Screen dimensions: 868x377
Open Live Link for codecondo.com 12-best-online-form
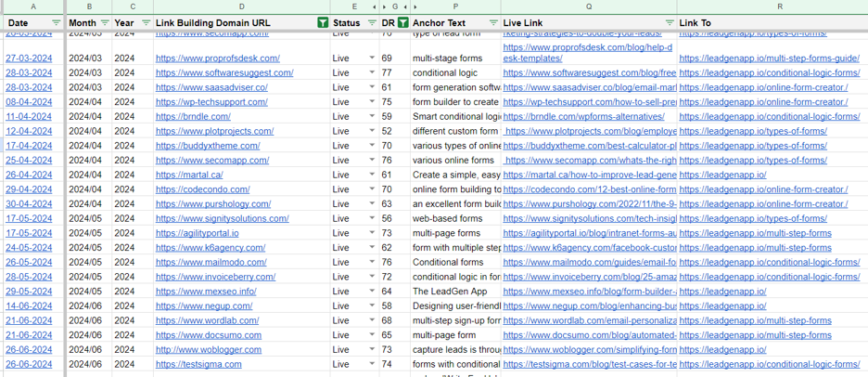[x=590, y=189]
